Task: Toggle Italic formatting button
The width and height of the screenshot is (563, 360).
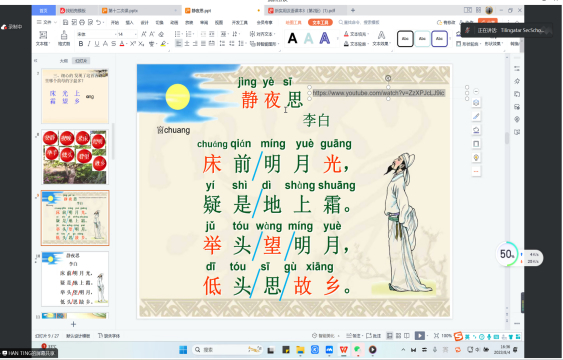Action: coord(89,44)
